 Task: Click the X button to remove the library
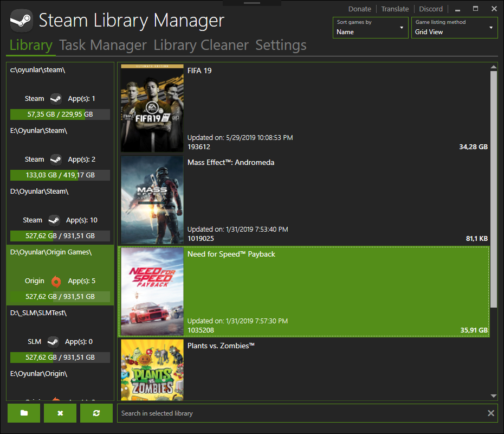(60, 413)
